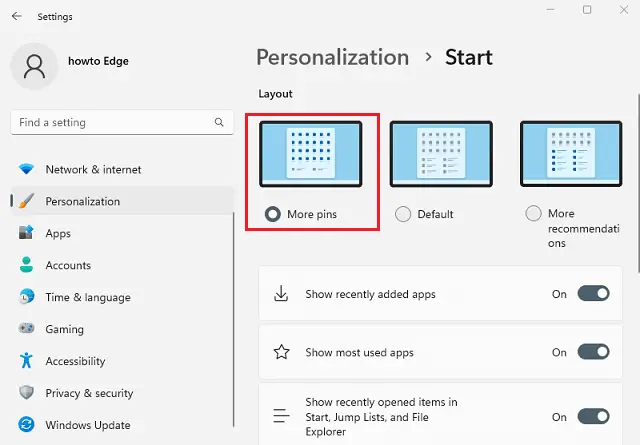The width and height of the screenshot is (640, 445).
Task: Select the More pins radio button
Action: [273, 214]
